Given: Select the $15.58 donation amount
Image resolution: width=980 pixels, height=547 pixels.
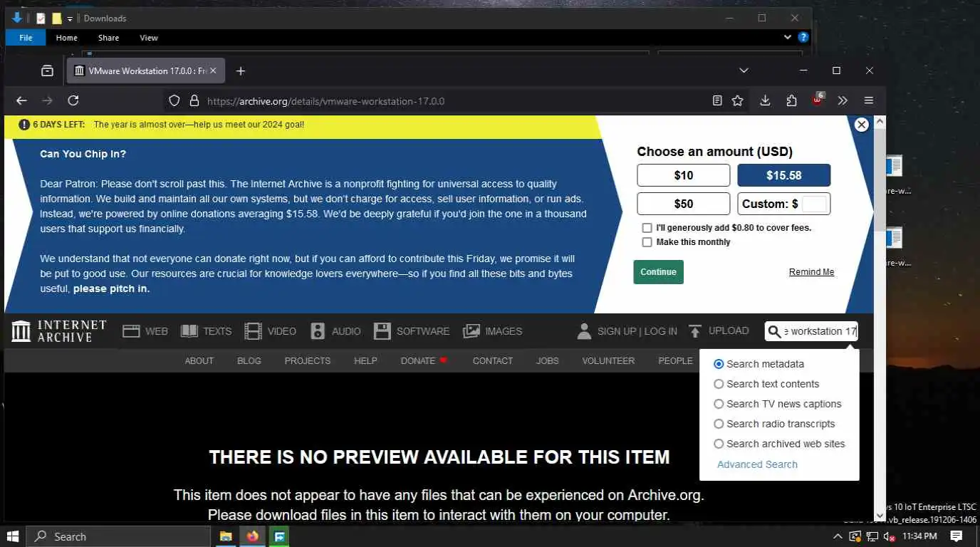Looking at the screenshot, I should (x=783, y=175).
